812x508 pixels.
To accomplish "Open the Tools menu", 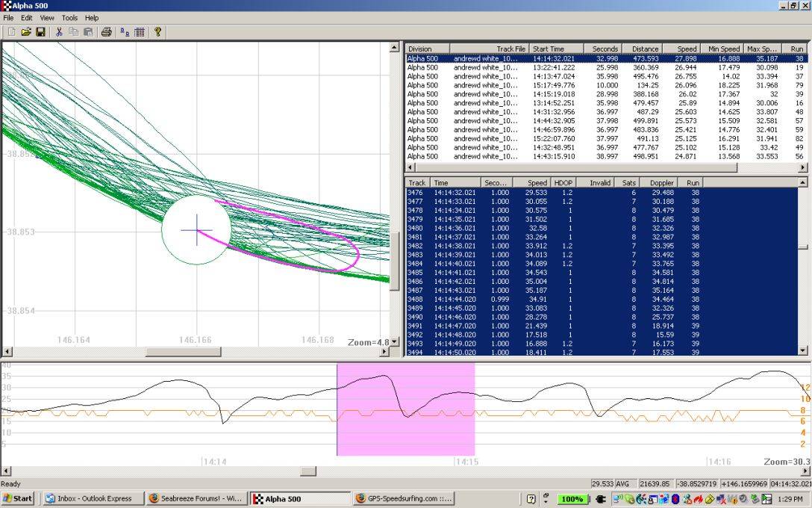I will click(x=69, y=17).
